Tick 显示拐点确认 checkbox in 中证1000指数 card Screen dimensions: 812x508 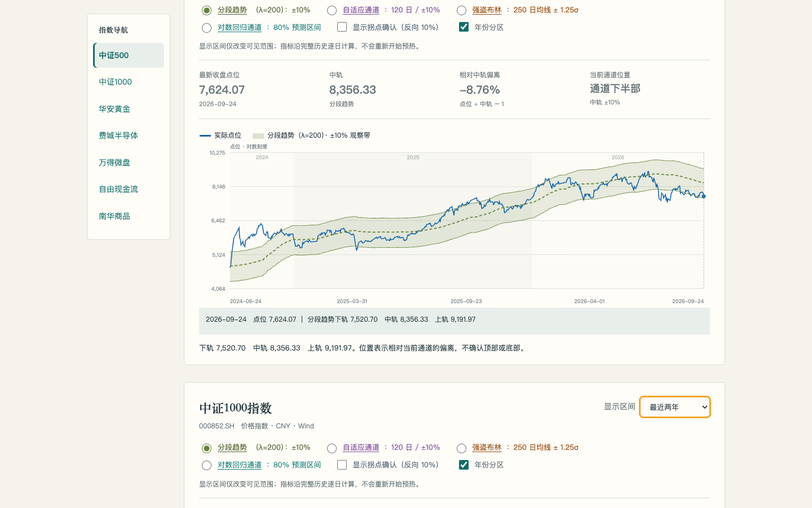pos(342,465)
